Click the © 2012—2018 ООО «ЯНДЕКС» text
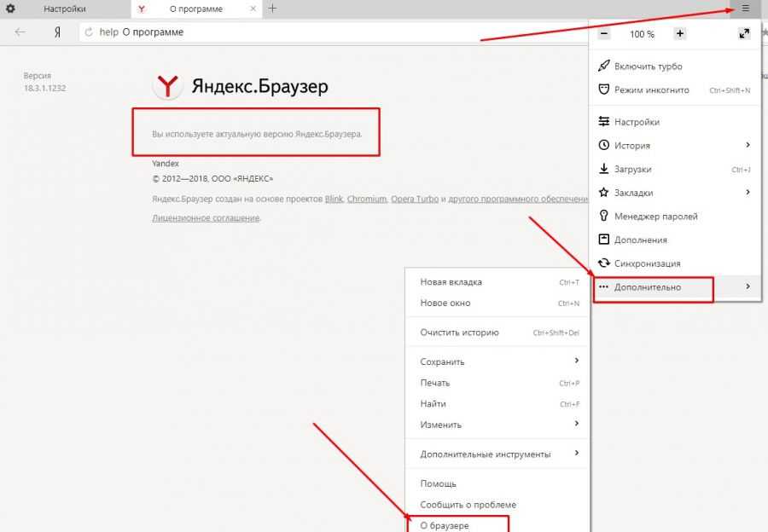 click(x=212, y=179)
